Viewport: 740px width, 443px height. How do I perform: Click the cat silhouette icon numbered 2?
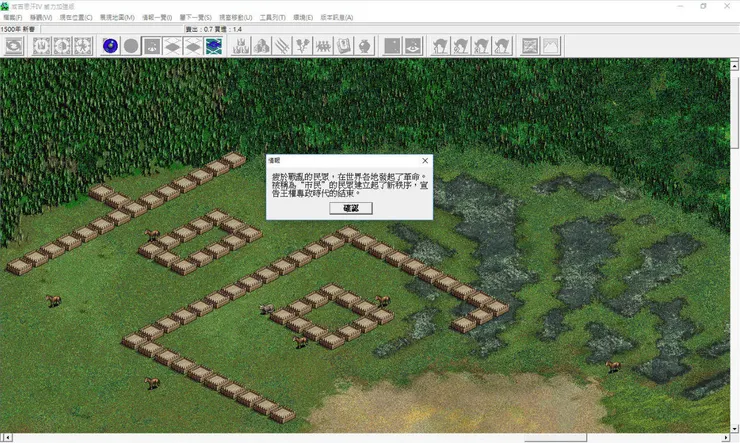pyautogui.click(x=461, y=46)
